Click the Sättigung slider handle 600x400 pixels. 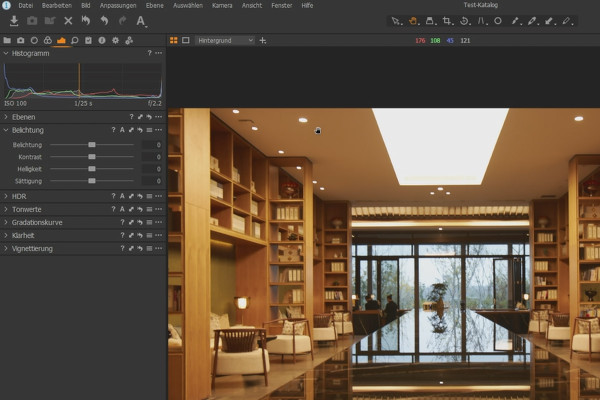(92, 181)
